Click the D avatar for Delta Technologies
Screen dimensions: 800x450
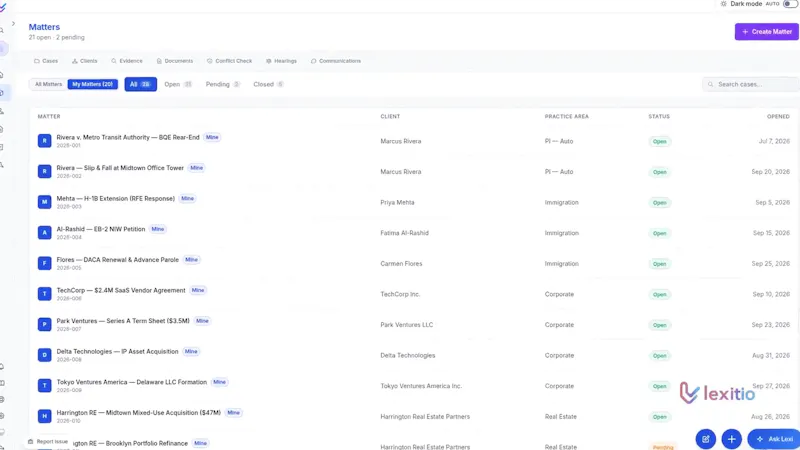tap(44, 355)
